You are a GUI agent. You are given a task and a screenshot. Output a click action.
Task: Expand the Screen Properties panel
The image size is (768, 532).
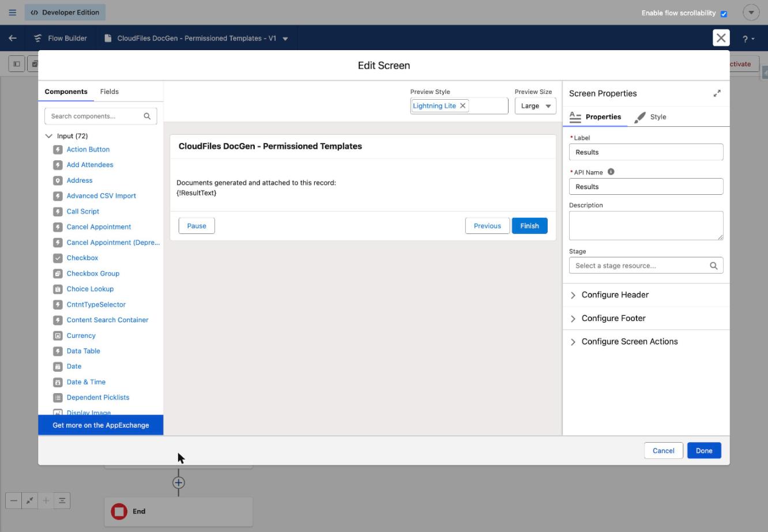(x=717, y=93)
